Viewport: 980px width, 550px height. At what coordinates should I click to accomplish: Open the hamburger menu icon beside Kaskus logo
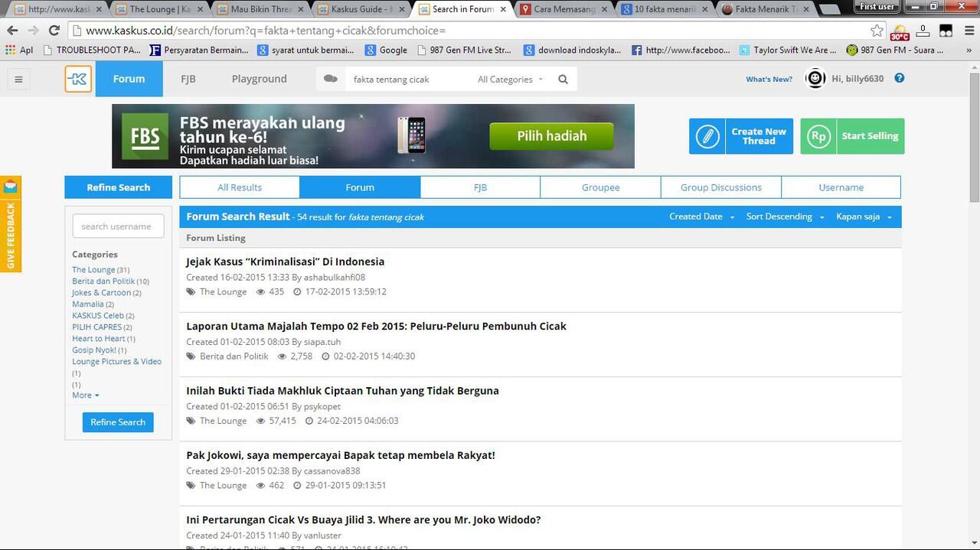(x=18, y=79)
